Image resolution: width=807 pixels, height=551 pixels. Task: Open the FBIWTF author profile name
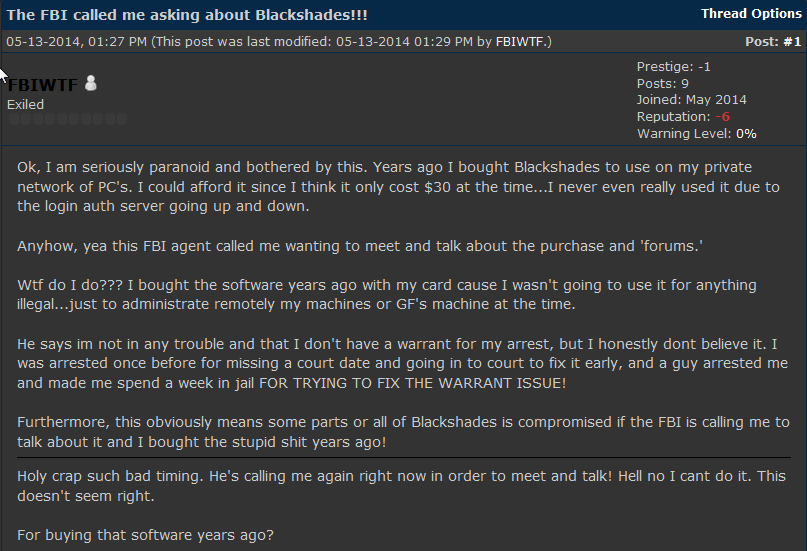(43, 85)
